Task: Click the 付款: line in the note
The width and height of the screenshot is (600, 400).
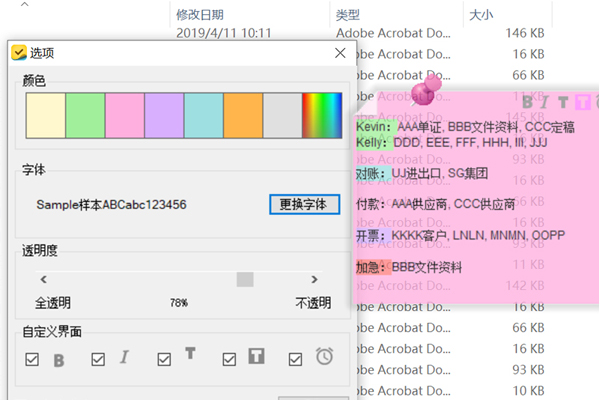Action: 435,204
